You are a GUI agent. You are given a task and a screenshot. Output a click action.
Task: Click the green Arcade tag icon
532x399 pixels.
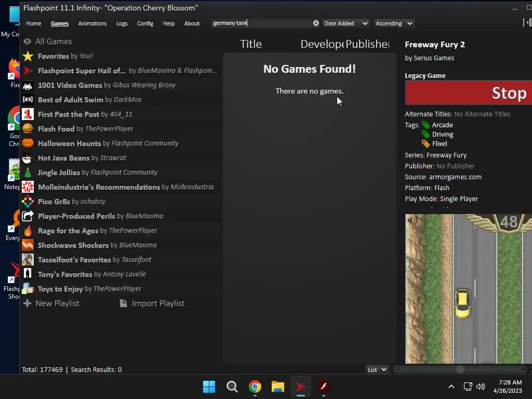coord(425,125)
